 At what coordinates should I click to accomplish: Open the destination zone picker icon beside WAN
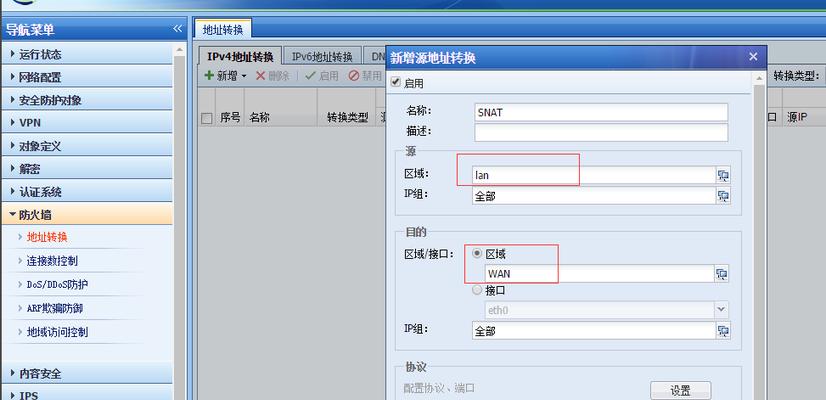(x=721, y=274)
